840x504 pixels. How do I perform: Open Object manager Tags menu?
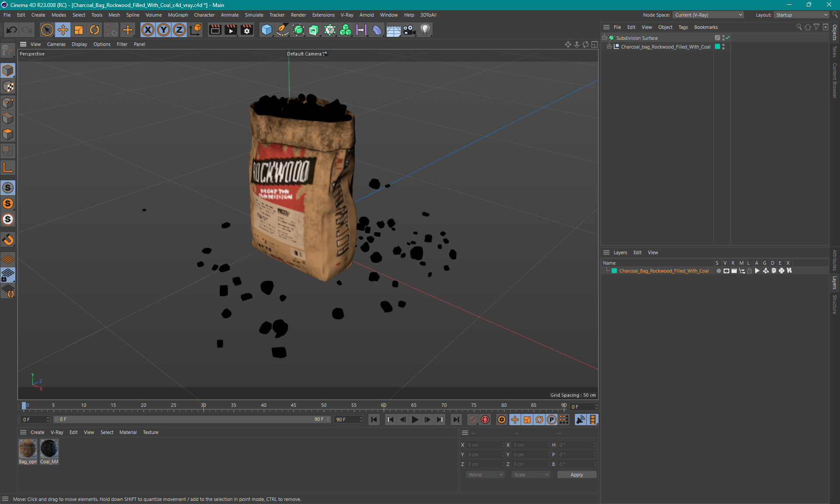(x=683, y=27)
